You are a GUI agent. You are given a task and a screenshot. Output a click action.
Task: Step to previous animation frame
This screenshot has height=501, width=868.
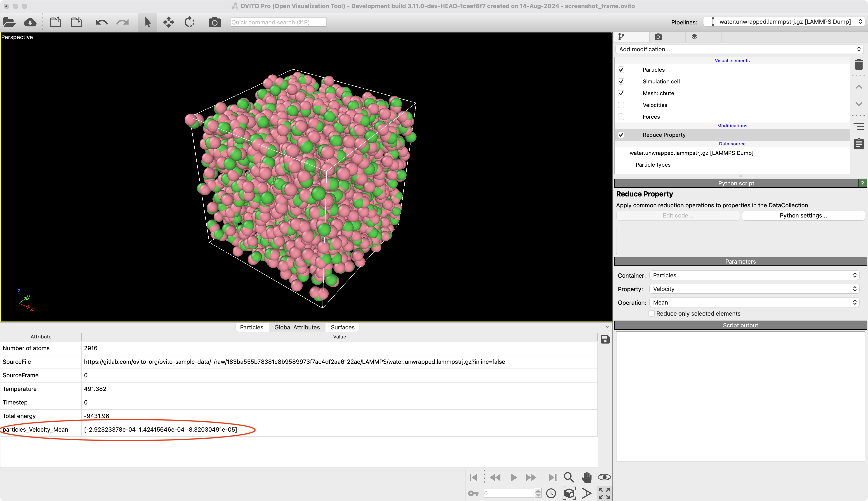[x=495, y=478]
